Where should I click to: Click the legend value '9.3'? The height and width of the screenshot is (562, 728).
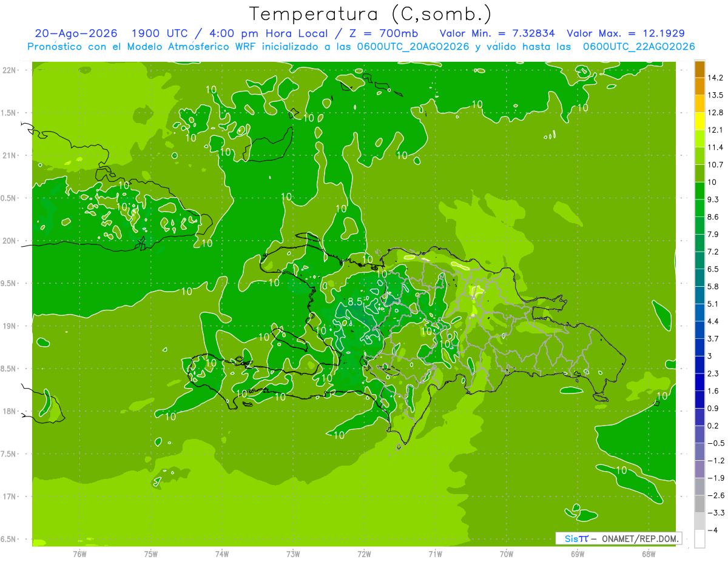[713, 199]
